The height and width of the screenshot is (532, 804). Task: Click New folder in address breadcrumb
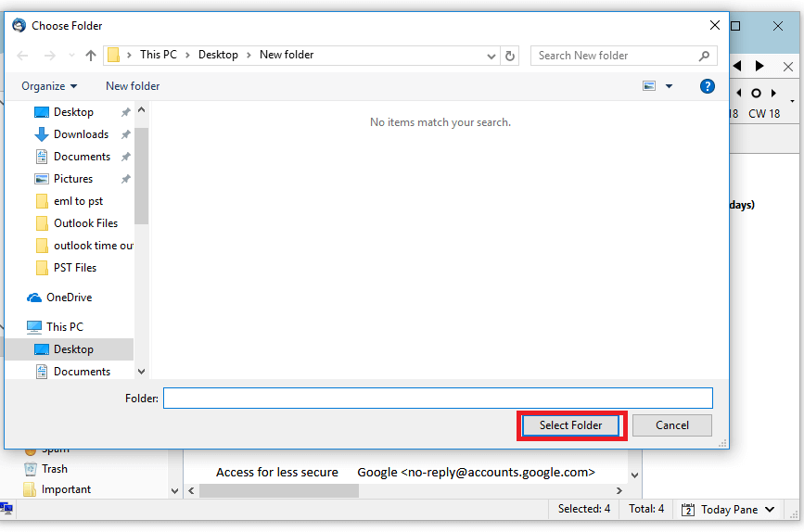[287, 55]
